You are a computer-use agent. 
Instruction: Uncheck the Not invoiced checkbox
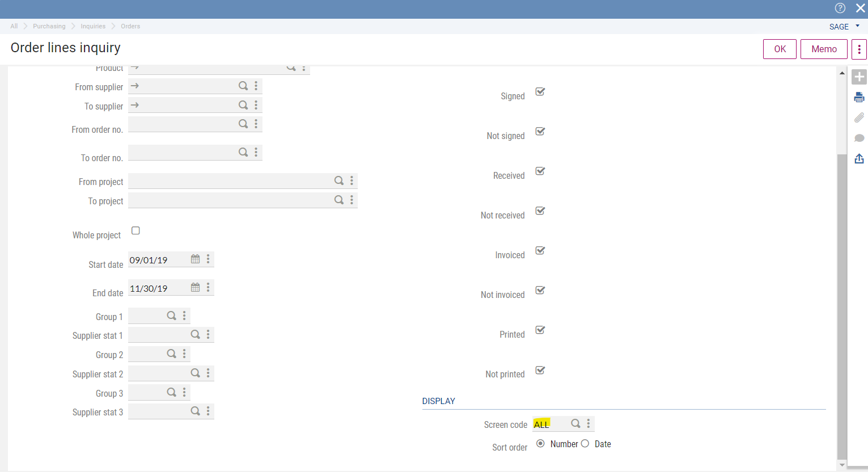540,290
